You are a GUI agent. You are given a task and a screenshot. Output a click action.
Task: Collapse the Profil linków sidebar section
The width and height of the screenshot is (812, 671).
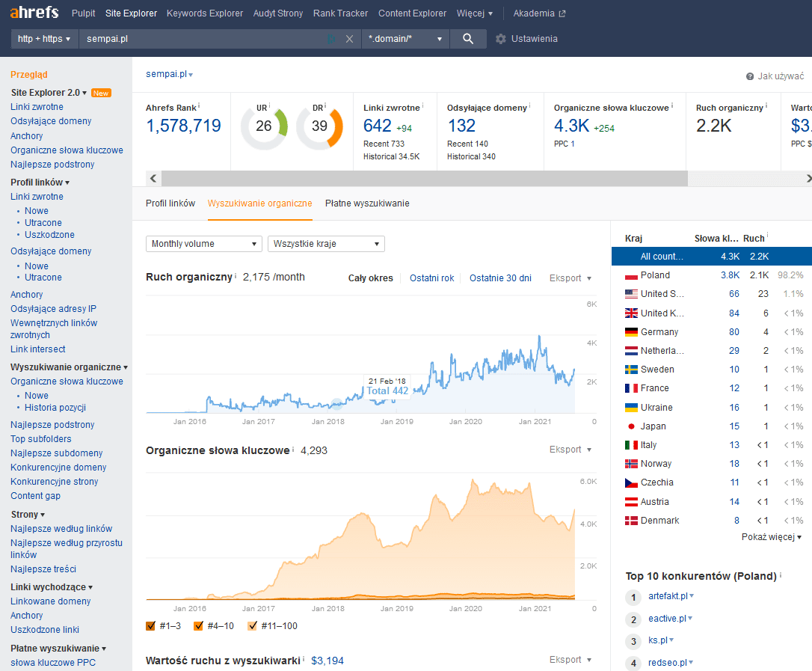(40, 183)
